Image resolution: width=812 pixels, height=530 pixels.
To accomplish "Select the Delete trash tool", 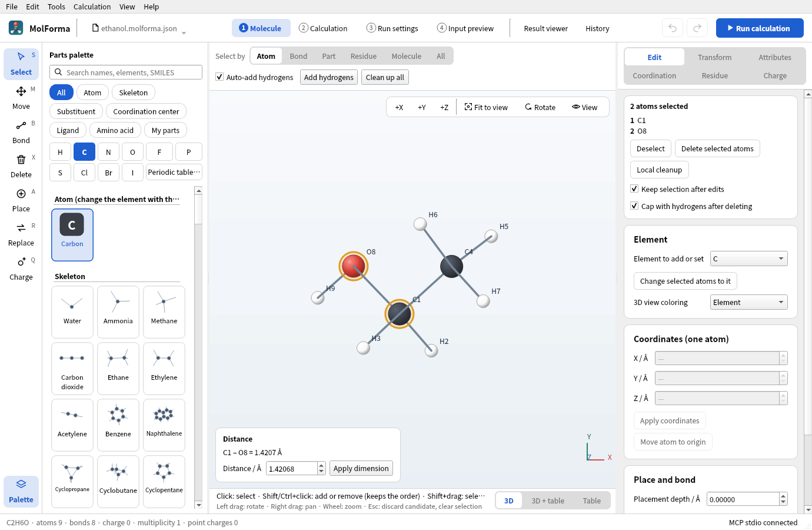I will 21,166.
